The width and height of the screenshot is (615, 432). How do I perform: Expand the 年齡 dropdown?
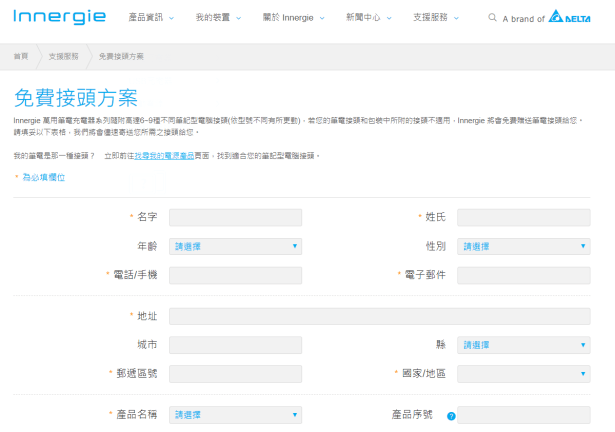pos(235,246)
